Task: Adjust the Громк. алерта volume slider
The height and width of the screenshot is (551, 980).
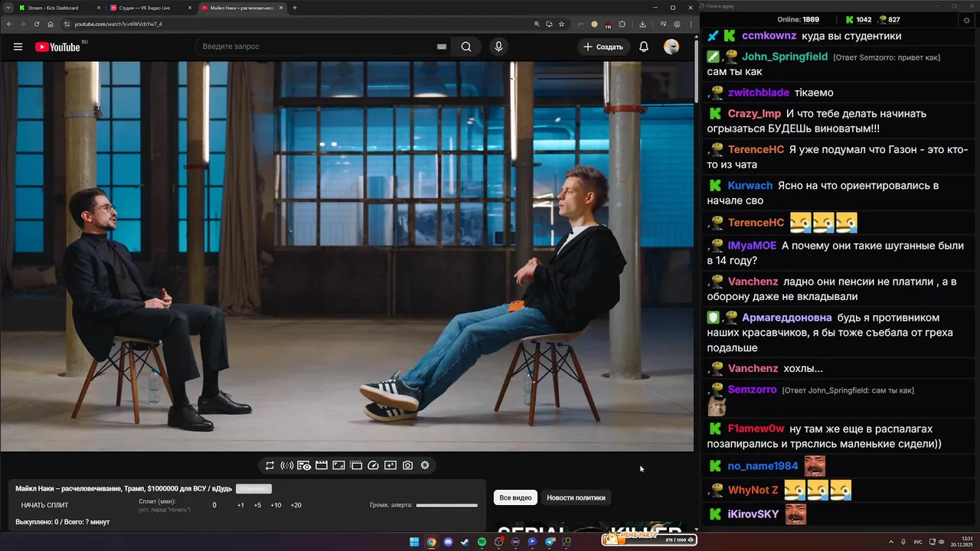Action: click(446, 505)
